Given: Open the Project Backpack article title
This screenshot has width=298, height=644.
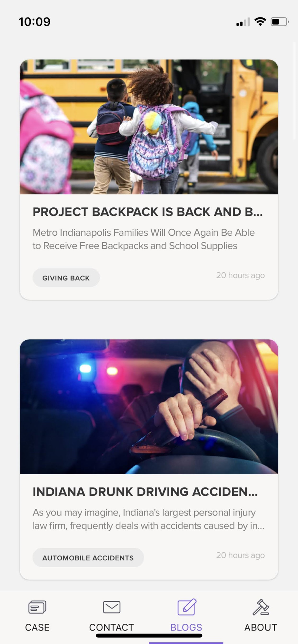Looking at the screenshot, I should [x=148, y=212].
